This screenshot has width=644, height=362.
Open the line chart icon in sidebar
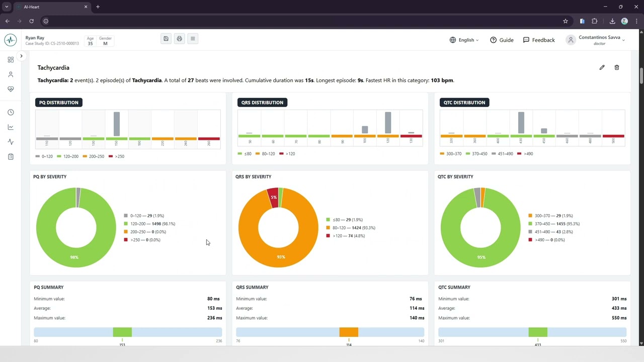(x=11, y=127)
